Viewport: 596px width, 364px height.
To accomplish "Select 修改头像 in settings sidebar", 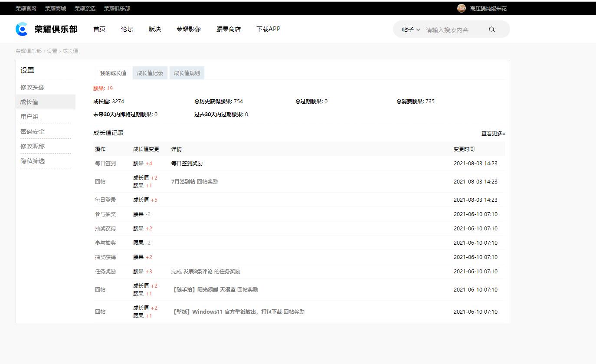I will pyautogui.click(x=33, y=87).
